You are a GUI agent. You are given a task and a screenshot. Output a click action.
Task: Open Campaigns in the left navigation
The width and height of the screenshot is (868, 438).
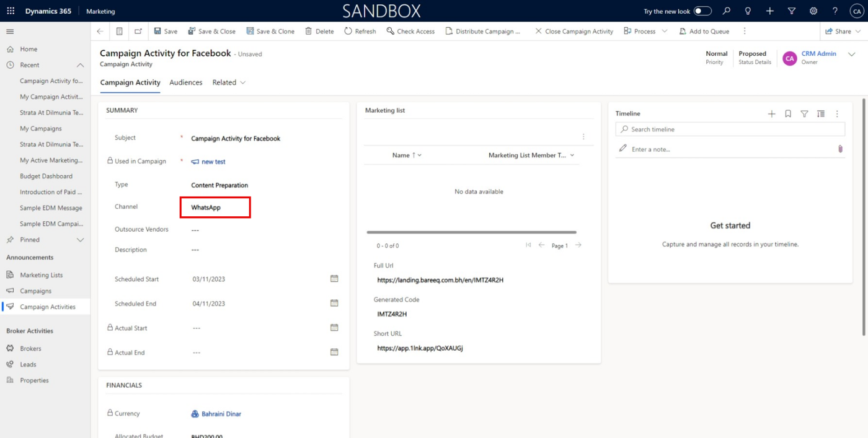(35, 291)
